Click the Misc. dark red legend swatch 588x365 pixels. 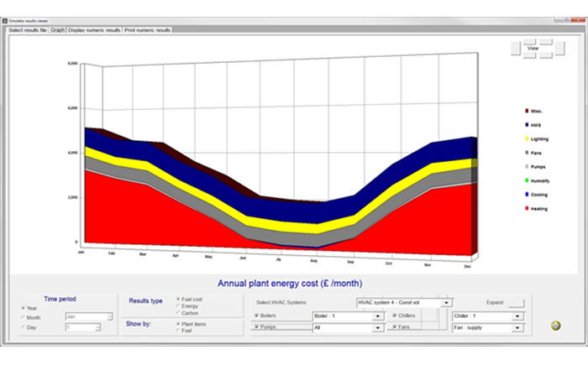point(527,111)
